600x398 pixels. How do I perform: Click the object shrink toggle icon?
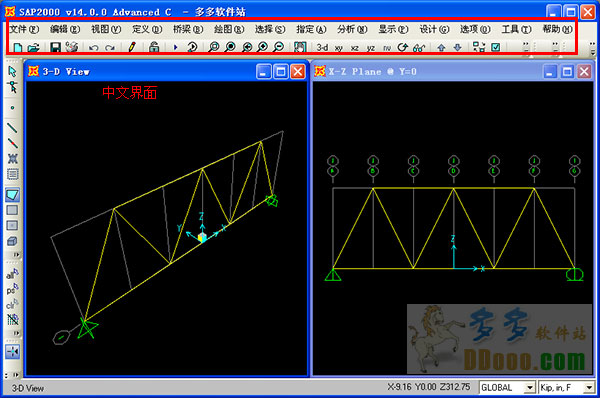coord(479,47)
